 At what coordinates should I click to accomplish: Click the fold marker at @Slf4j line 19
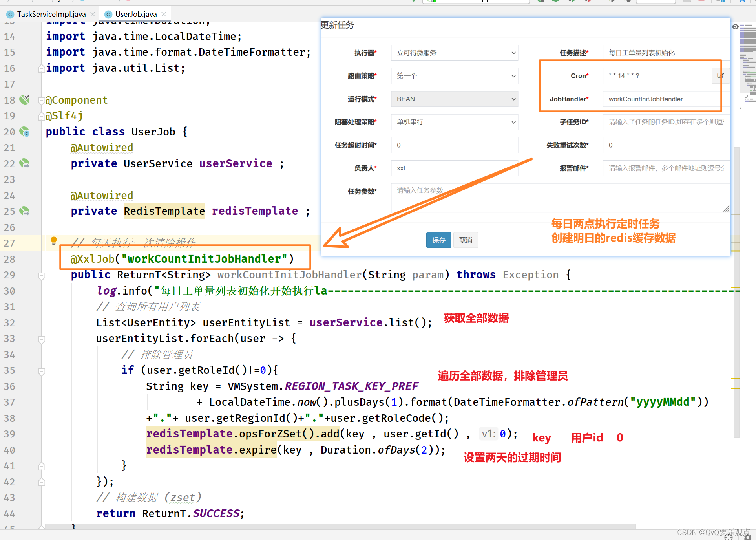41,117
